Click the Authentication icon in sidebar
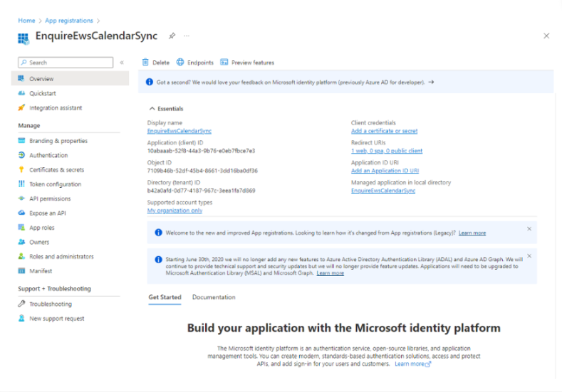The image size is (562, 392). click(x=21, y=155)
